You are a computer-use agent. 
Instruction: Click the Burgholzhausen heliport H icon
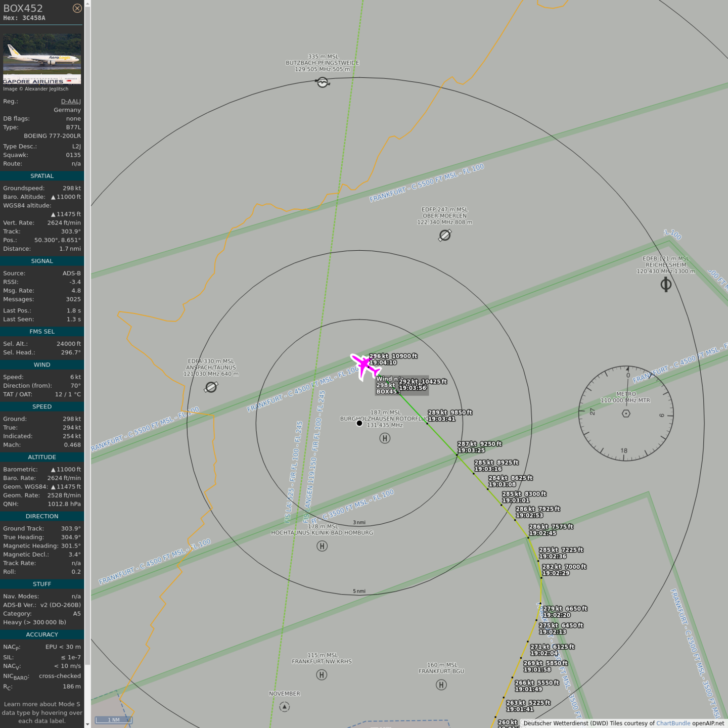pos(385,438)
